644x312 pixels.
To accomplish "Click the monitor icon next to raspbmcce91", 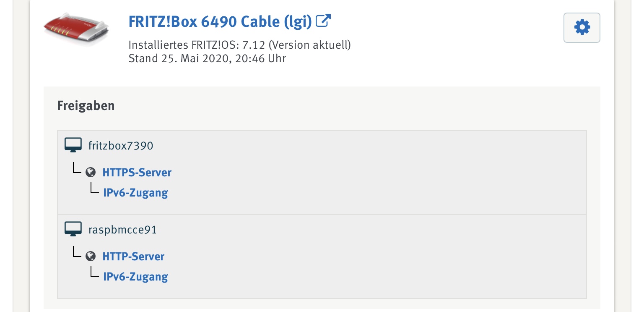I will click(x=73, y=229).
